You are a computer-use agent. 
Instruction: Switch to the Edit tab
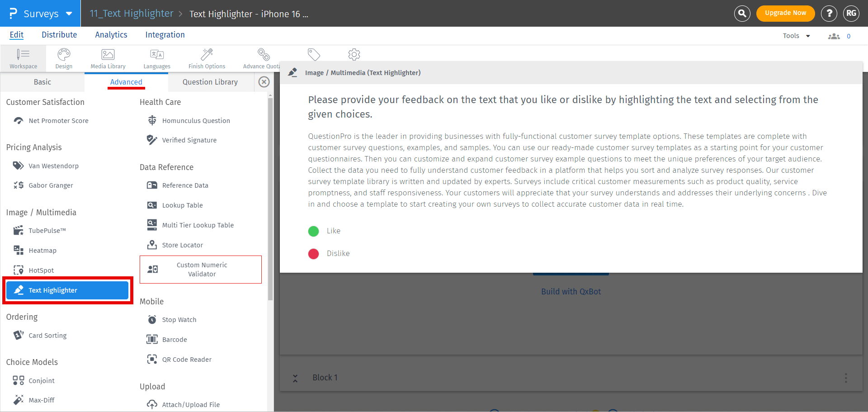coord(17,35)
